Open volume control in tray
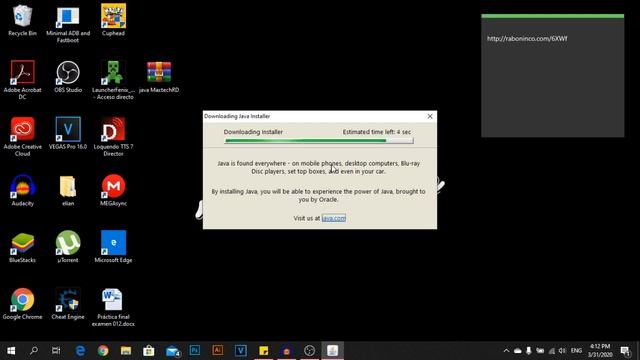Image resolution: width=640 pixels, height=360 pixels. coord(562,351)
